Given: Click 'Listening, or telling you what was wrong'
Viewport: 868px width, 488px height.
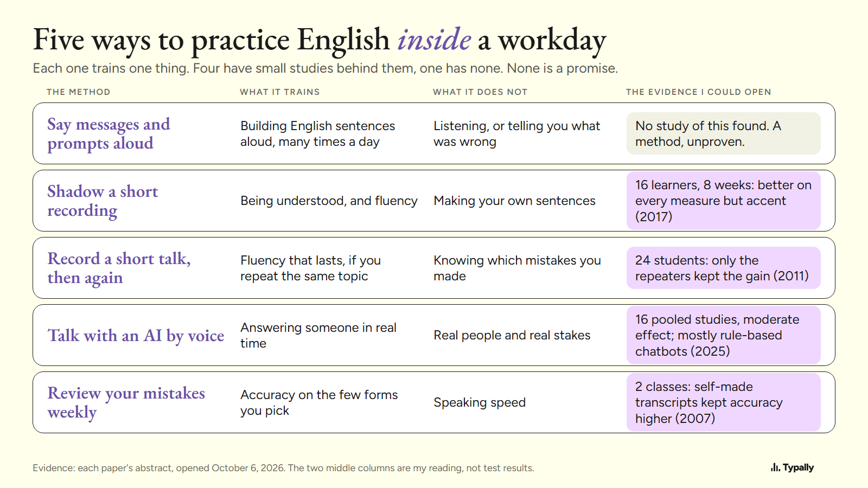Looking at the screenshot, I should click(516, 134).
